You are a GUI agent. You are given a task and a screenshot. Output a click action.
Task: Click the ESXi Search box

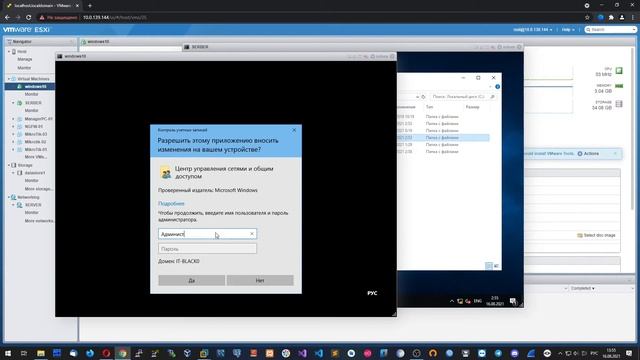click(x=611, y=30)
